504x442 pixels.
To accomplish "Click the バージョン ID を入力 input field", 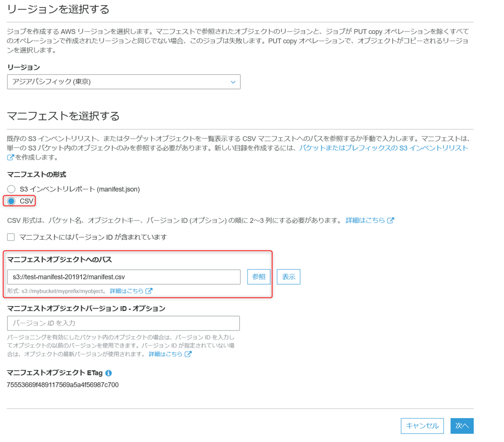I will (123, 323).
